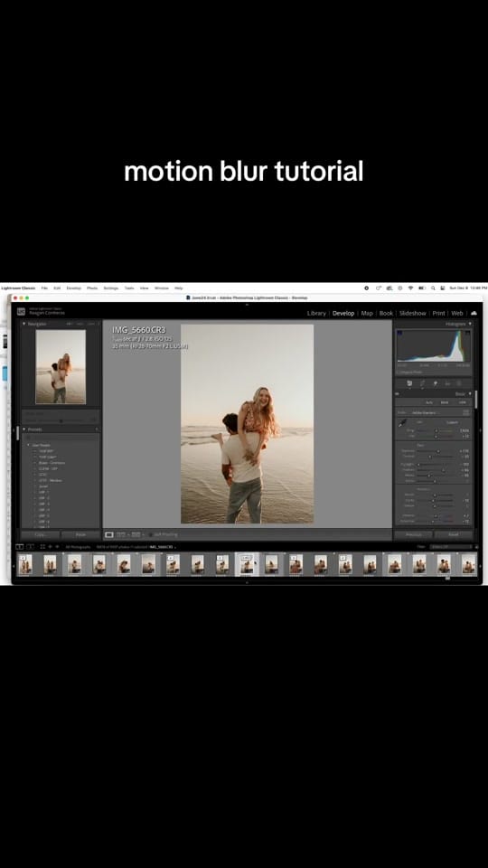This screenshot has width=488, height=868.
Task: Collapse the Presets panel
Action: 23,429
